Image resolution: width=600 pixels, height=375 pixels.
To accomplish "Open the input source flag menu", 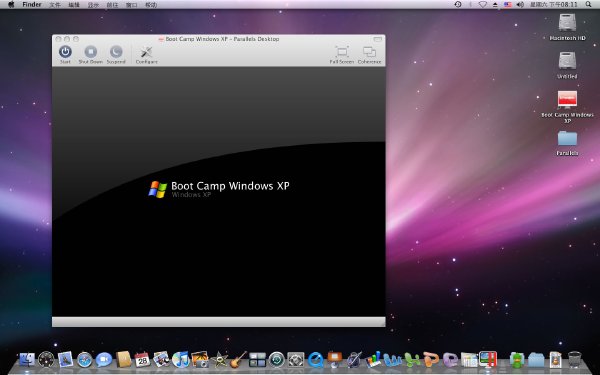I will pyautogui.click(x=508, y=5).
